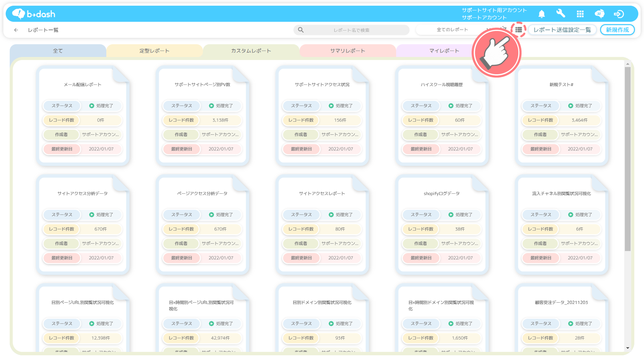Open the notifications bell
Screen dimensions: 644x362
pos(541,14)
